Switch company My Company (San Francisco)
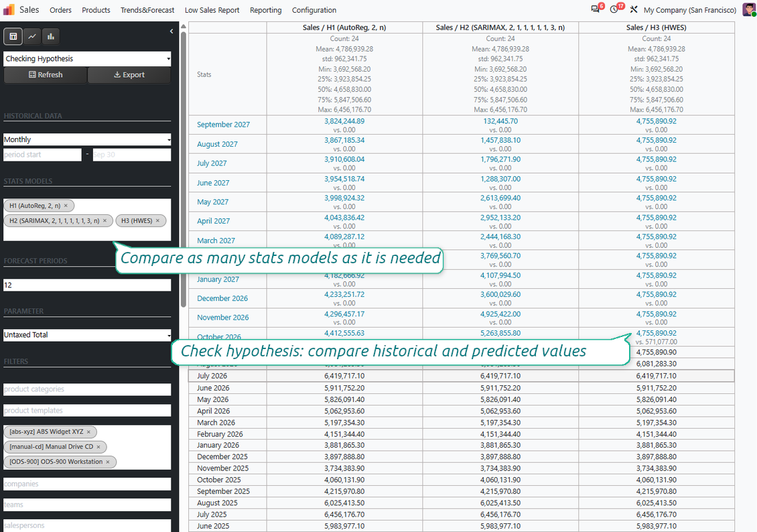The height and width of the screenshot is (532, 757). [689, 10]
